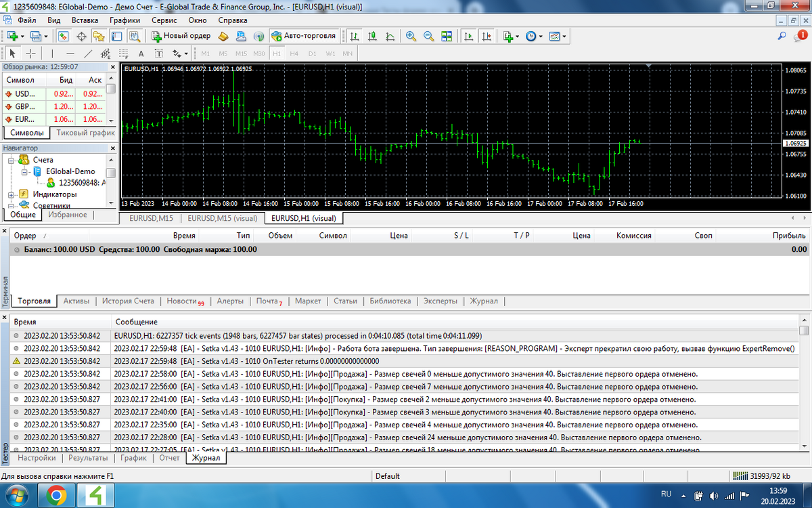Viewport: 812px width, 508px height.
Task: Open dropdown arrow beside indicators icon
Action: point(517,36)
